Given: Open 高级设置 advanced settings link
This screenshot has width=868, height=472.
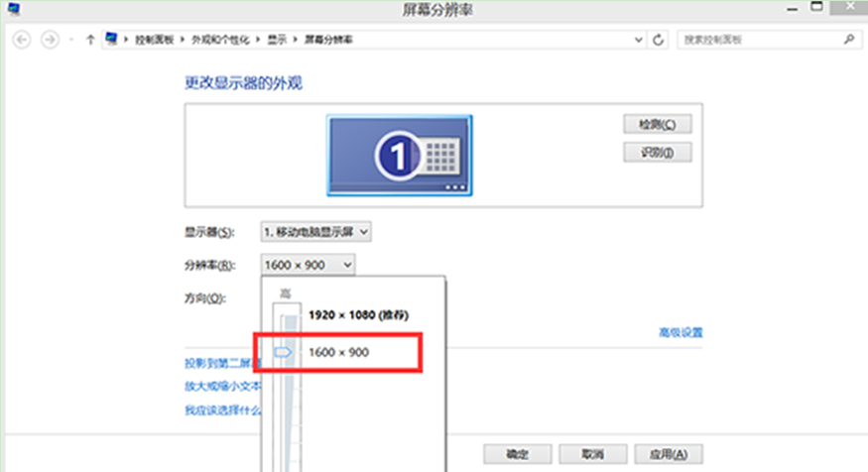Looking at the screenshot, I should click(x=681, y=332).
